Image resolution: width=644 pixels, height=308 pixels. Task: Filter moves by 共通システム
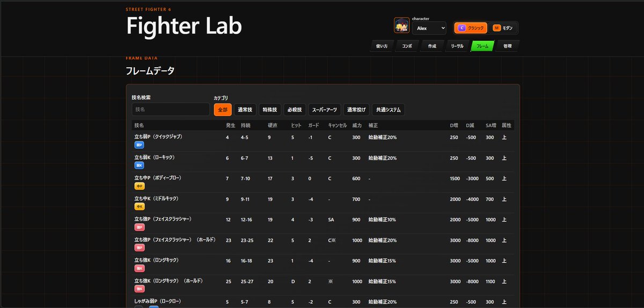(389, 110)
